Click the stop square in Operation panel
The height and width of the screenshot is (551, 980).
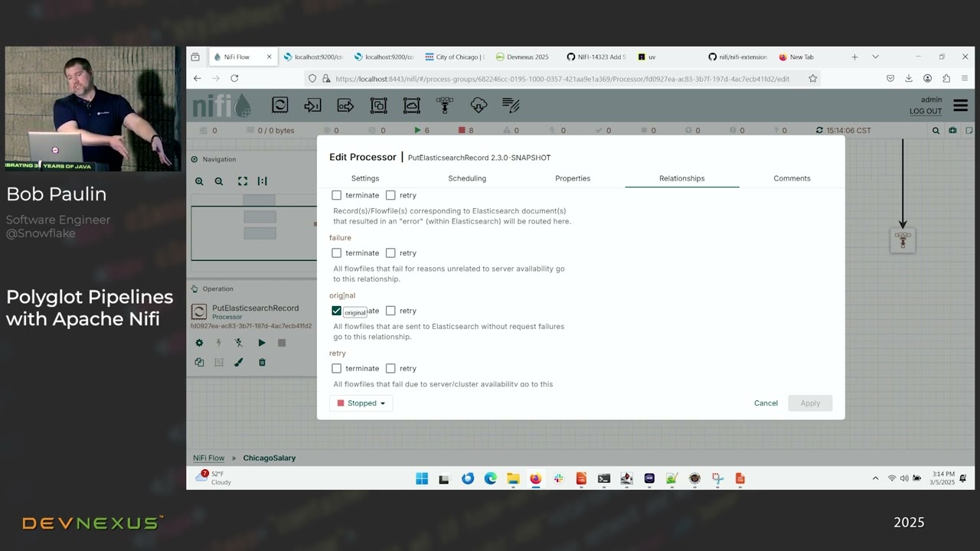point(282,343)
